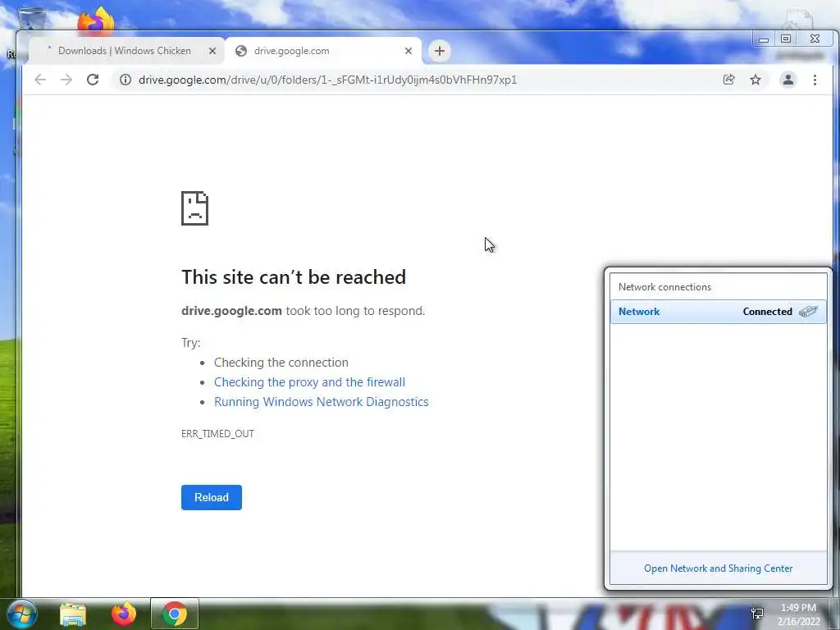Viewport: 840px width, 630px height.
Task: View site information icon in address bar
Action: [126, 80]
